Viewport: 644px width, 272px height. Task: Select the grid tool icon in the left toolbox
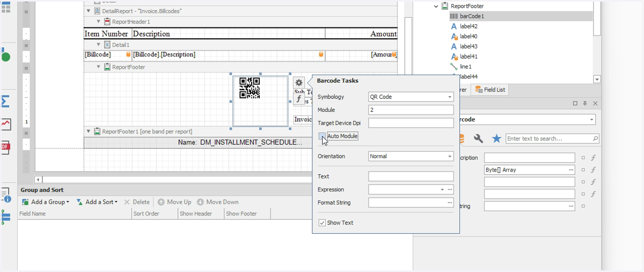point(5,8)
